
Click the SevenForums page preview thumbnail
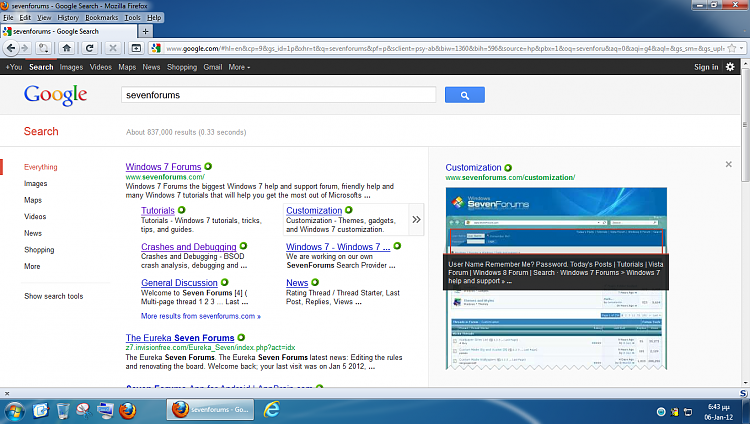point(556,278)
